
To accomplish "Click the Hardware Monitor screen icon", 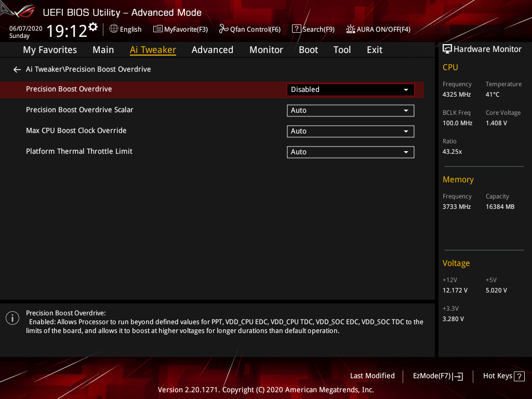I will pos(447,49).
